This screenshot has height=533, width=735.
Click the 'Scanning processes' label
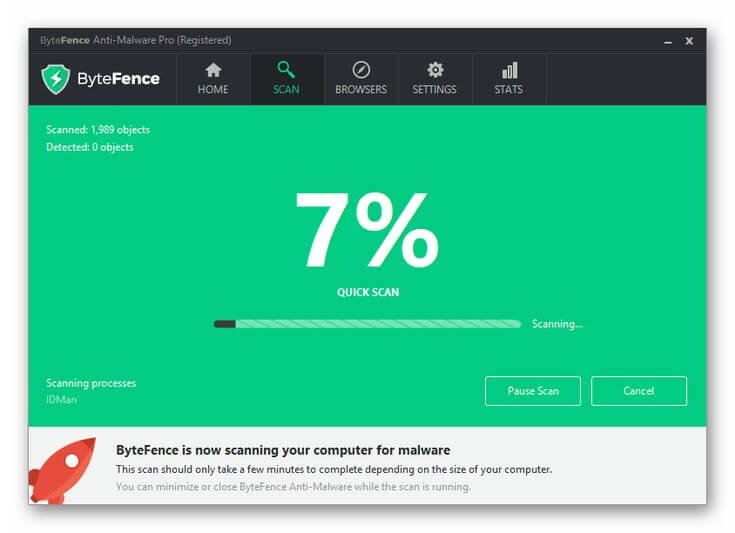tap(91, 383)
